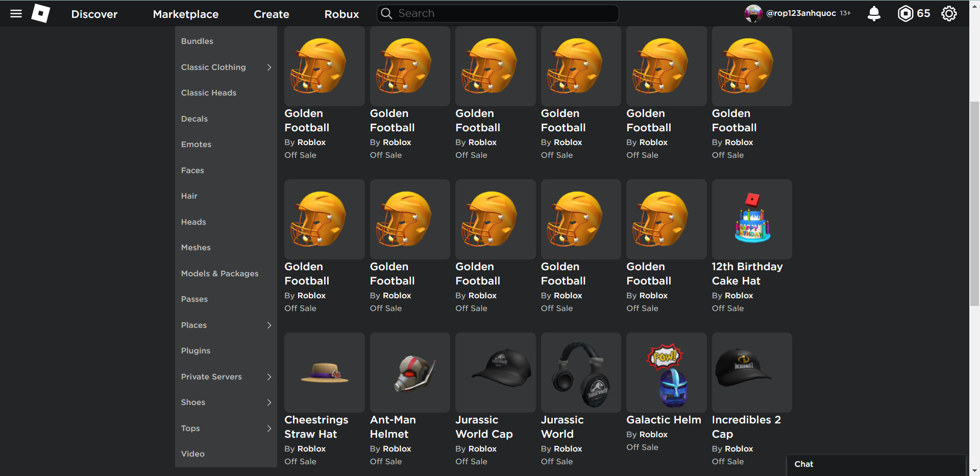
Task: Go to the Discover tab
Action: point(94,14)
